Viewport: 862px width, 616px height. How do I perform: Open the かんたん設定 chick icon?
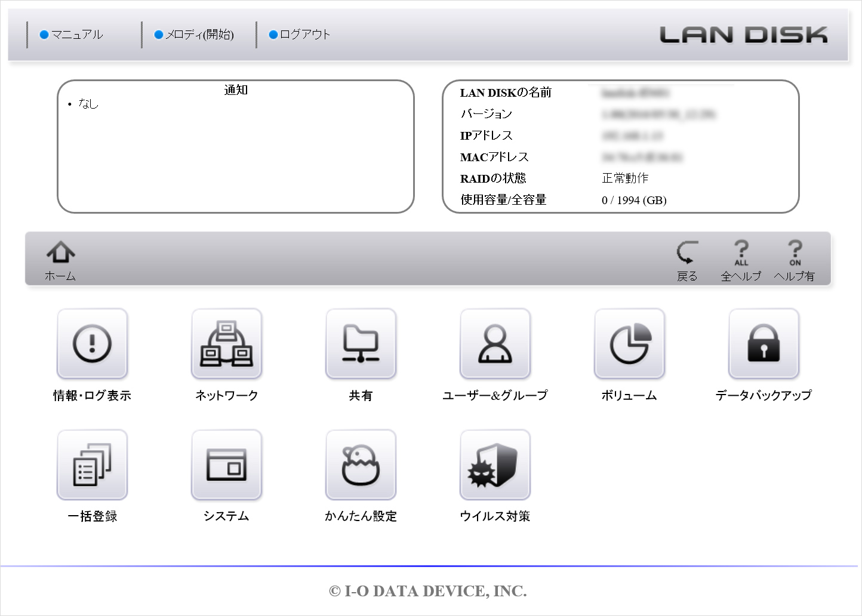tap(361, 465)
